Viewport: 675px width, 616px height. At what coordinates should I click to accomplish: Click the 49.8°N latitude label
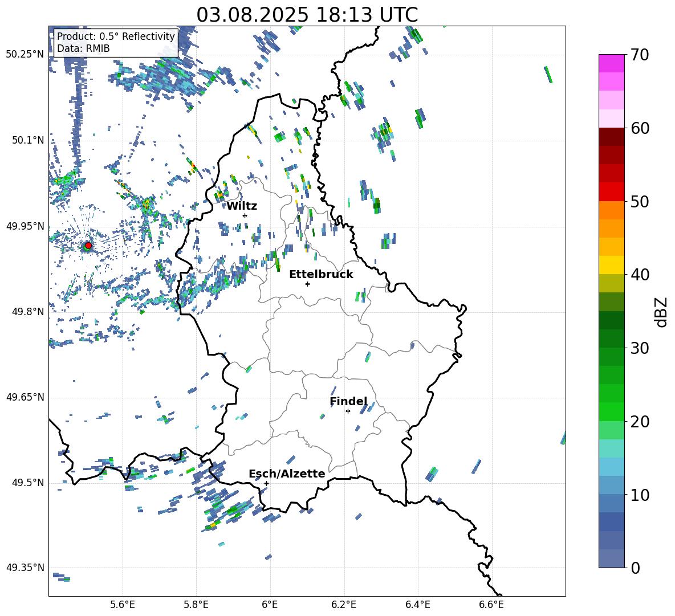(28, 312)
